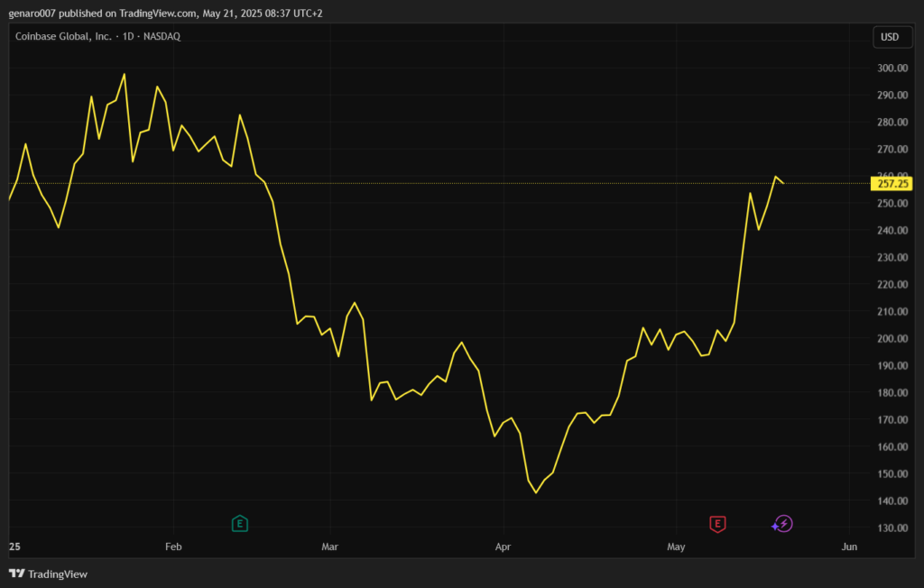
Task: Click the TradingView logo icon
Action: tap(16, 574)
